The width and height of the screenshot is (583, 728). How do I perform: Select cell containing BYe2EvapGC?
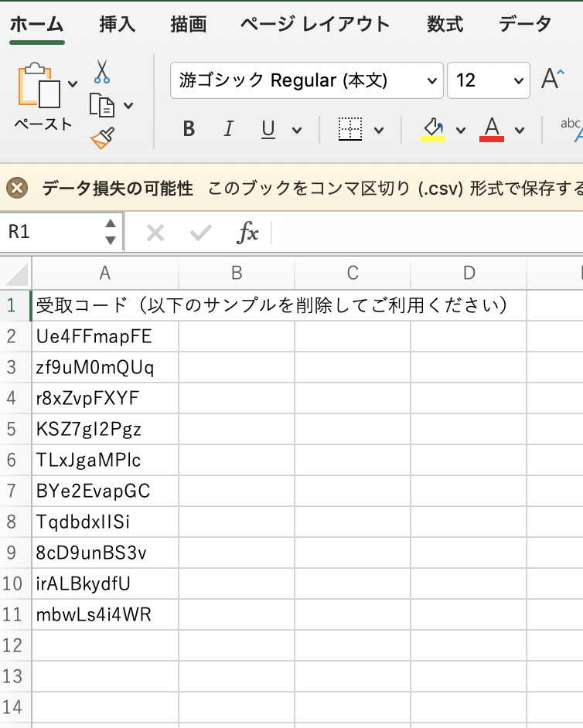tap(105, 491)
